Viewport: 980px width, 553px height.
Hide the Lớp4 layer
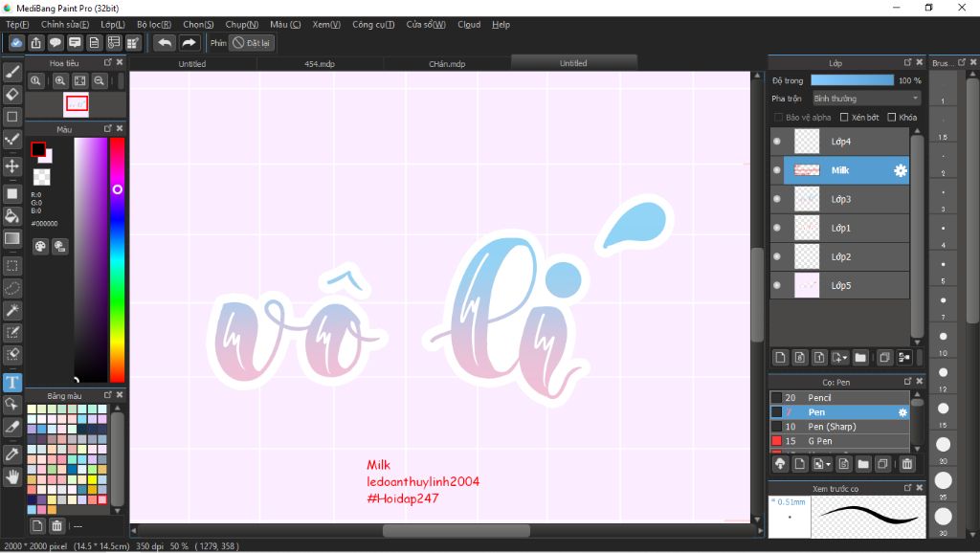777,142
